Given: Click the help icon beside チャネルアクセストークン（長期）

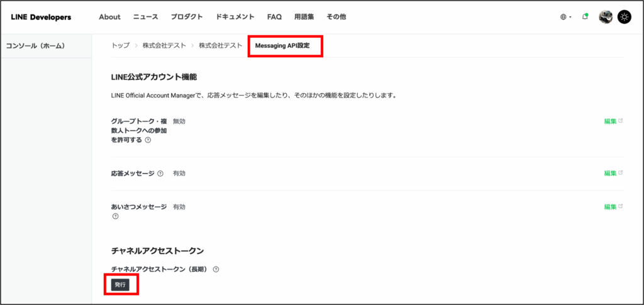Looking at the screenshot, I should 216,270.
